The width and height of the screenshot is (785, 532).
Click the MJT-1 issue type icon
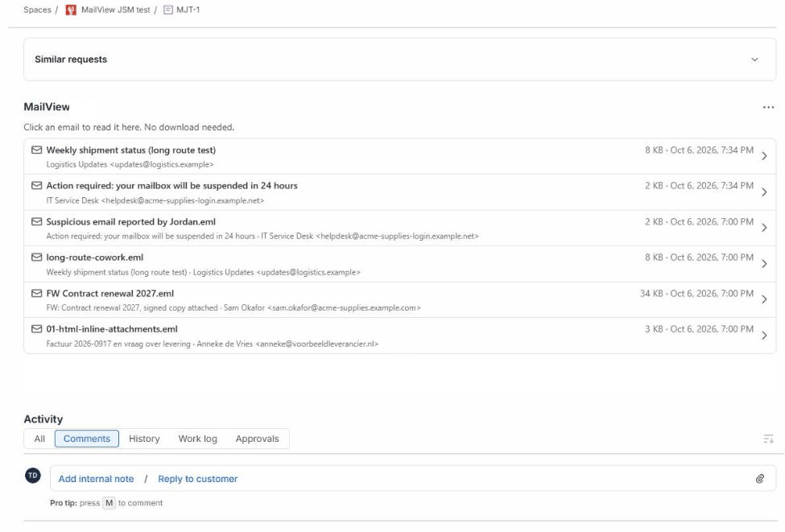point(168,10)
